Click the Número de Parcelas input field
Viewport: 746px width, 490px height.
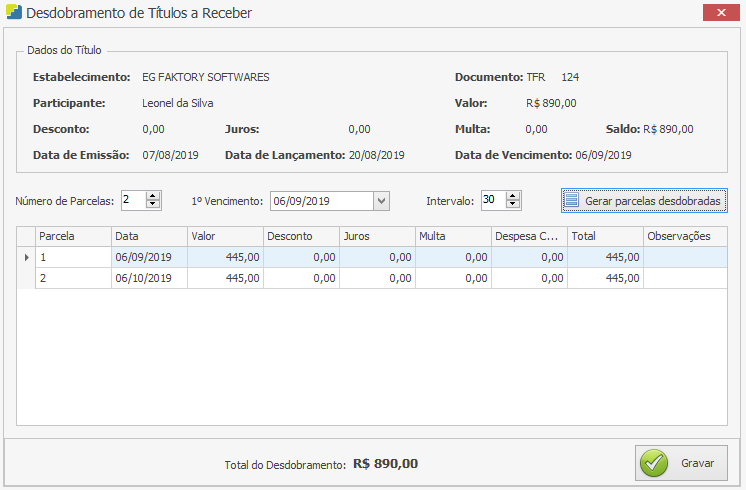(x=132, y=201)
